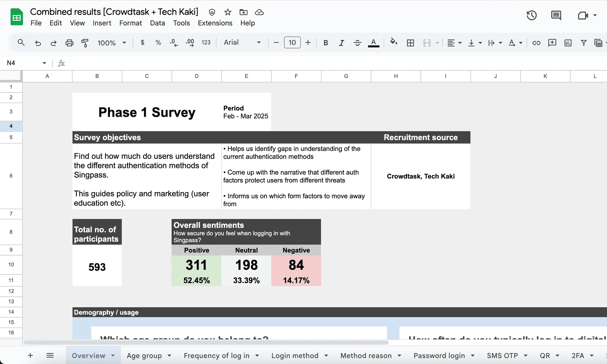This screenshot has height=364, width=607.
Task: Open version history clock icon
Action: click(x=531, y=15)
